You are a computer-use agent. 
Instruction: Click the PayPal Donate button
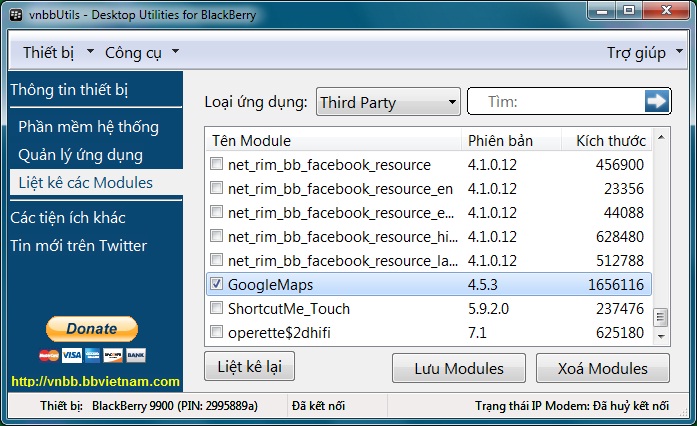pos(92,328)
